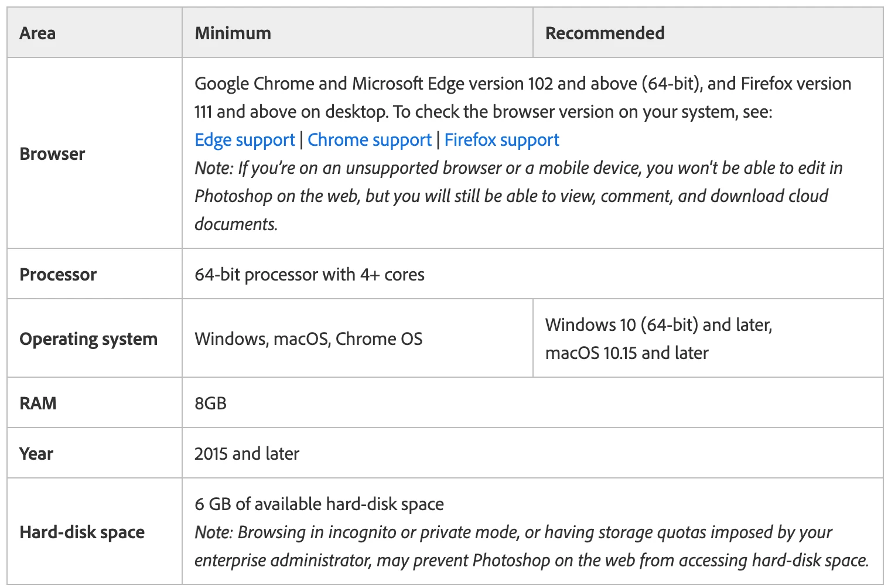This screenshot has width=888, height=588.
Task: Select the 8GB RAM value
Action: [210, 404]
